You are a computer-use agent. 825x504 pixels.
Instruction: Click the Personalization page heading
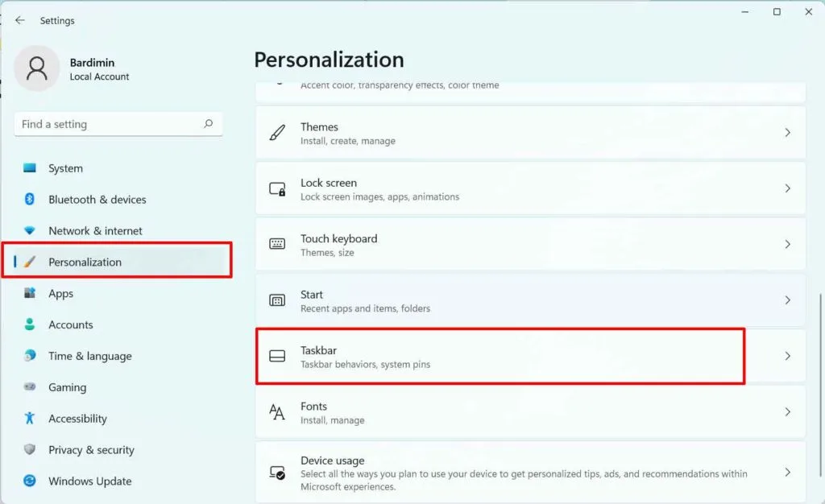(329, 60)
